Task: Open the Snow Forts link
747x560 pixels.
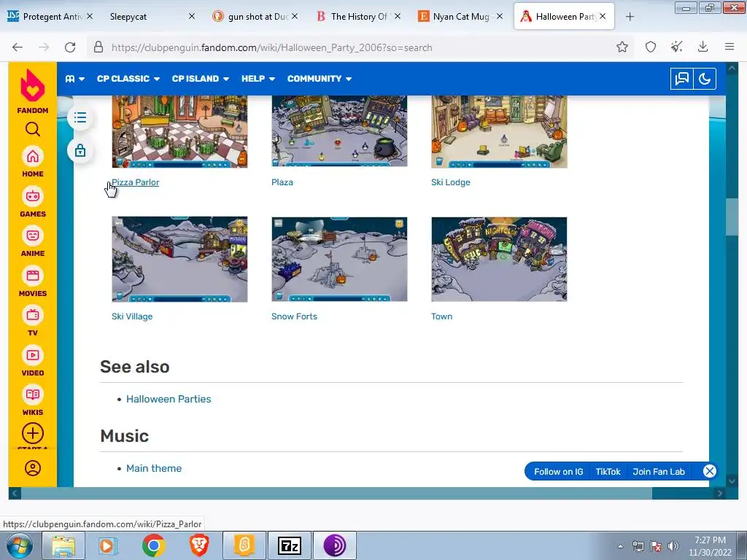Action: point(294,316)
